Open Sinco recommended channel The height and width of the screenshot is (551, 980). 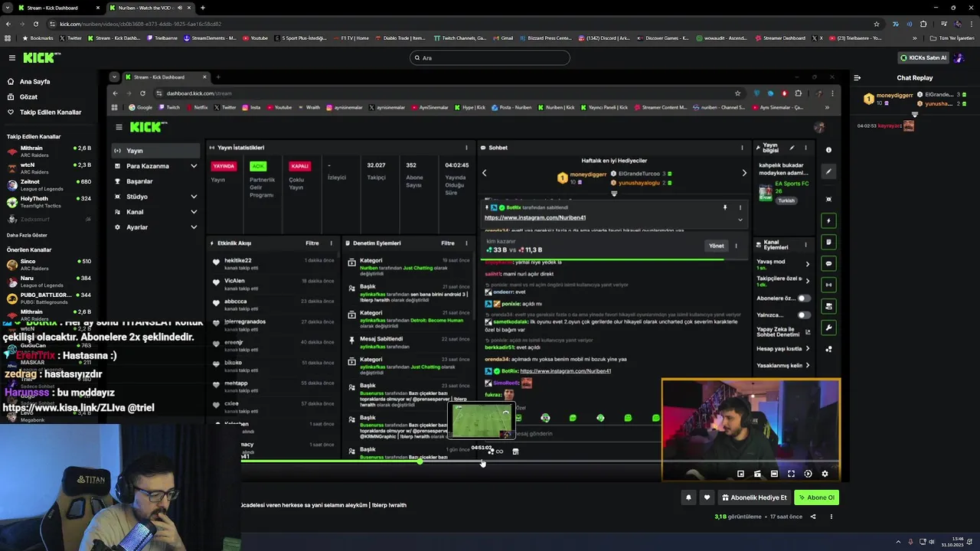coord(48,264)
